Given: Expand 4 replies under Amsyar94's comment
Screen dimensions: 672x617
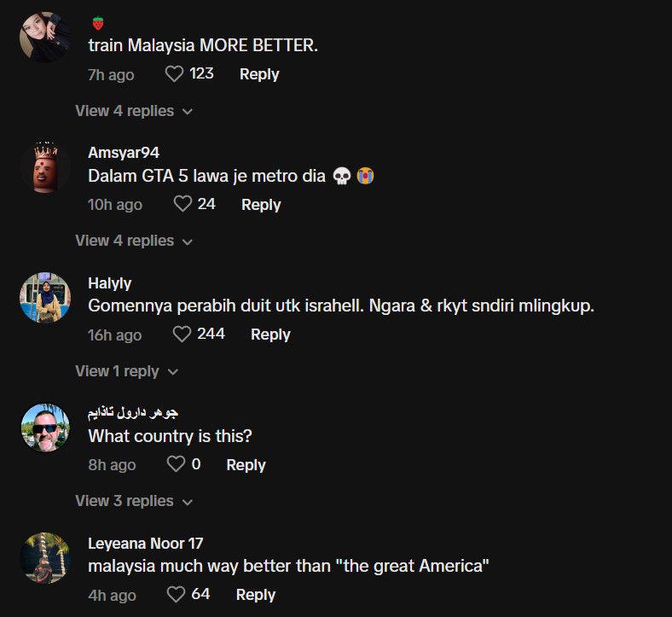Looking at the screenshot, I should pyautogui.click(x=133, y=241).
